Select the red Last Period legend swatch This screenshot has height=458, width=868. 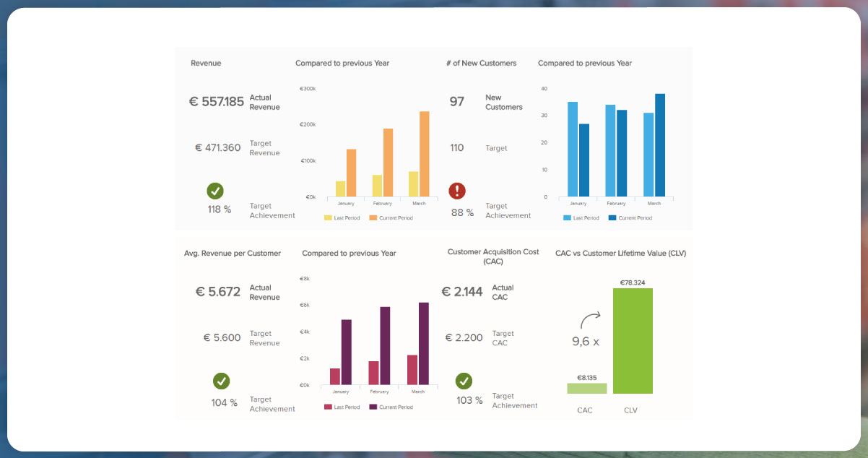tap(328, 407)
